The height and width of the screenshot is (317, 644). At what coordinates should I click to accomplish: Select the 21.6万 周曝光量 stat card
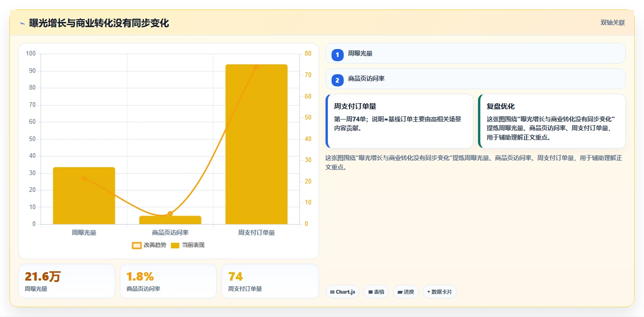(x=67, y=281)
